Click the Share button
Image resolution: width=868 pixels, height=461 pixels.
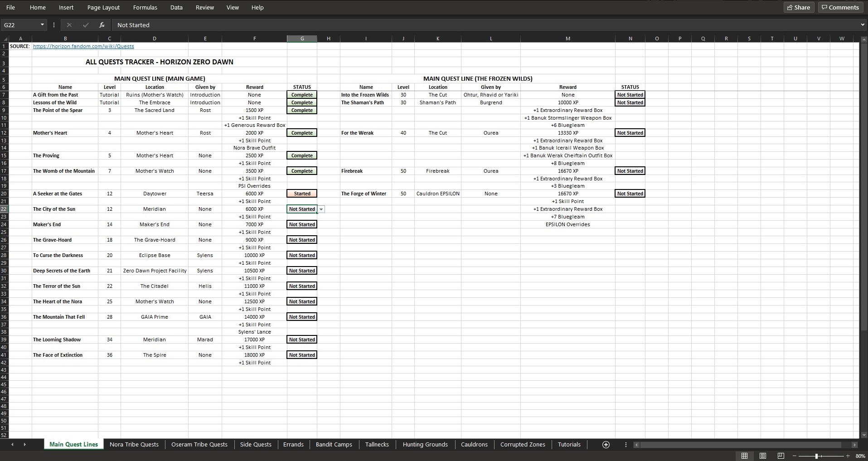[798, 7]
